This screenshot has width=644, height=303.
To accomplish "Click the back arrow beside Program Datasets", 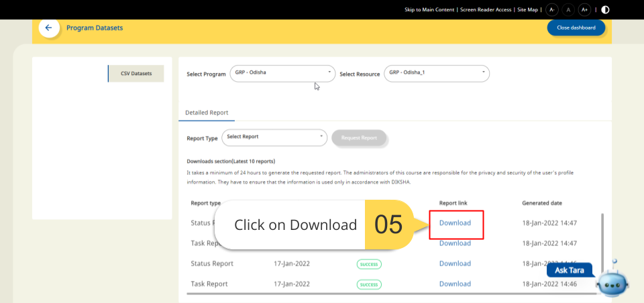I will [48, 28].
